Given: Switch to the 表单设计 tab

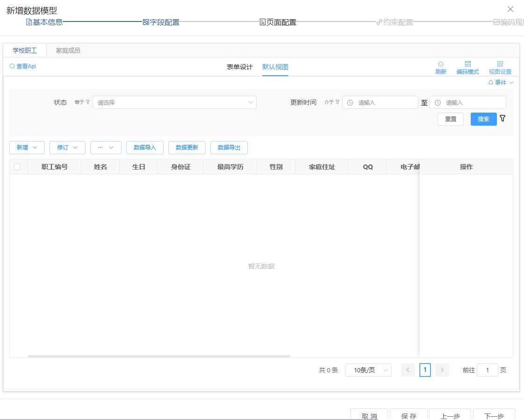Looking at the screenshot, I should click(239, 67).
